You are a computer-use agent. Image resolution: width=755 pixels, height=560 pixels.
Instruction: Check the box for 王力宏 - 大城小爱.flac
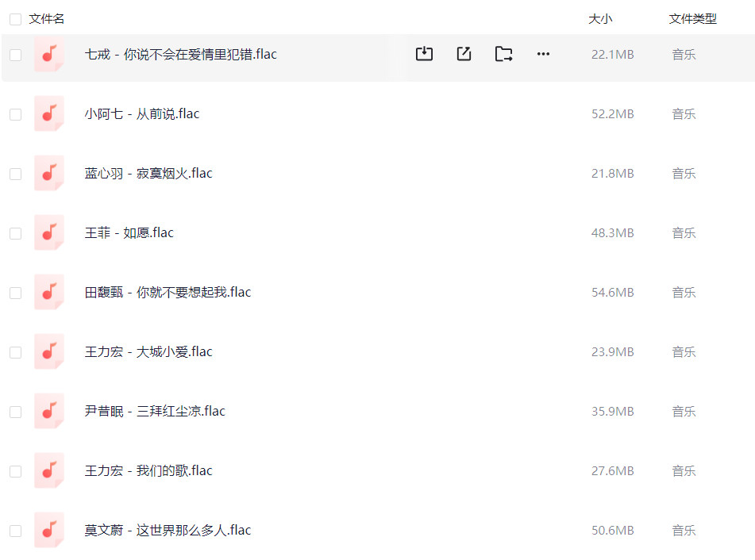tap(16, 352)
